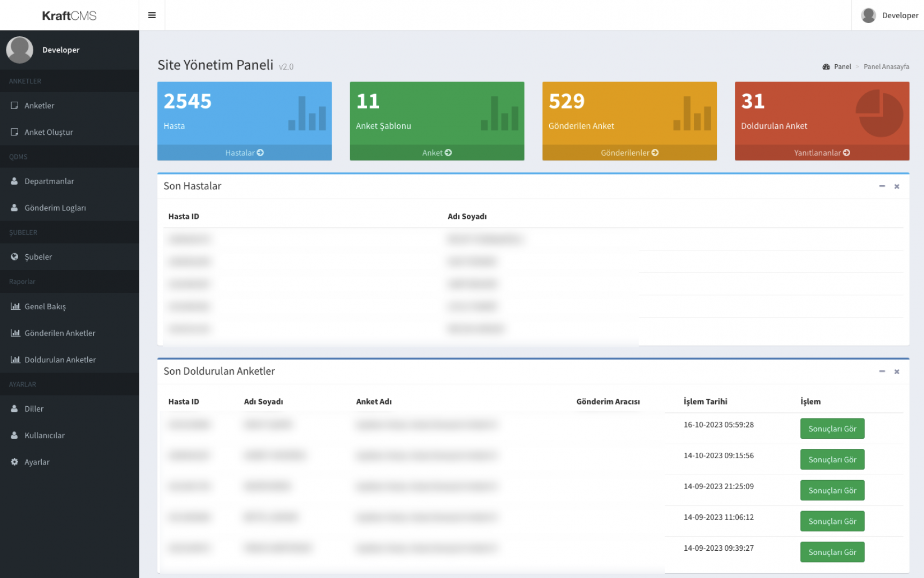
Task: Click the Diller user icon
Action: tap(14, 408)
